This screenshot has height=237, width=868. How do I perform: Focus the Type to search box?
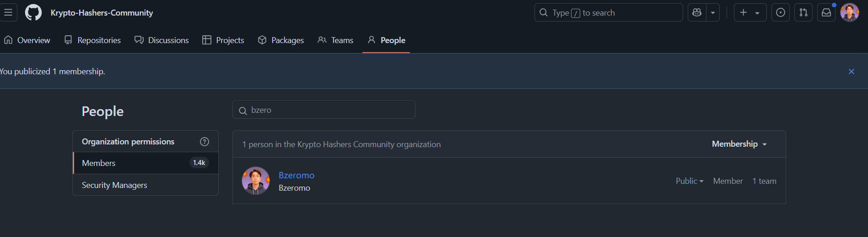pos(609,12)
